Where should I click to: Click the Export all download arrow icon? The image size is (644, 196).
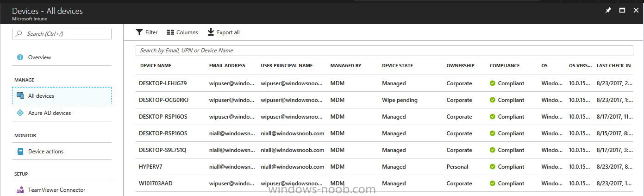coord(211,32)
